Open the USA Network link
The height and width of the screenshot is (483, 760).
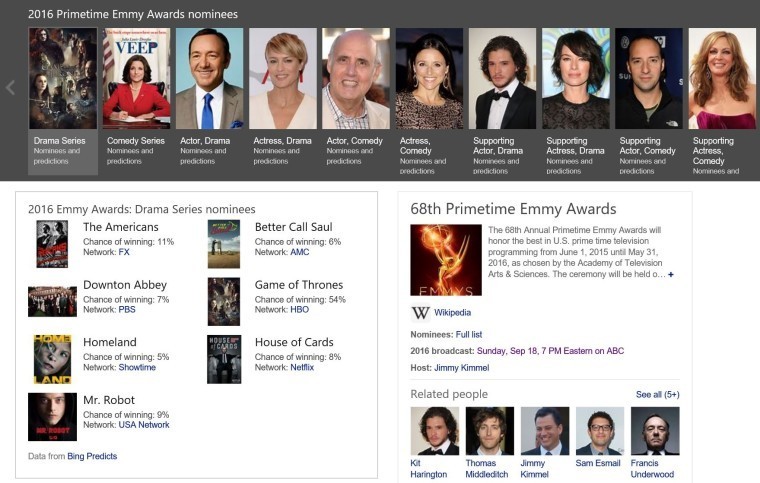pos(144,425)
